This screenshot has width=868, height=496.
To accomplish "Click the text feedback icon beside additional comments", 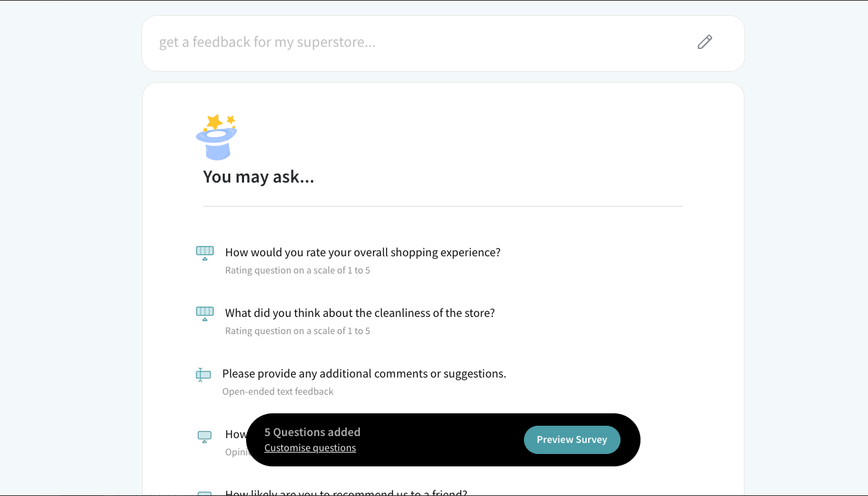I will [203, 375].
